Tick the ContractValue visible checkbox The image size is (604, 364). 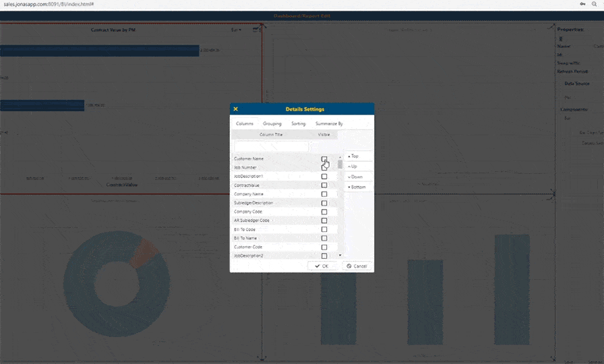324,185
